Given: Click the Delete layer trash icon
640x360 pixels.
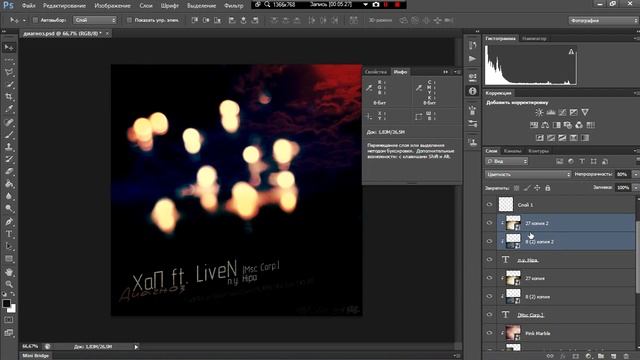Looking at the screenshot, I should [x=626, y=356].
